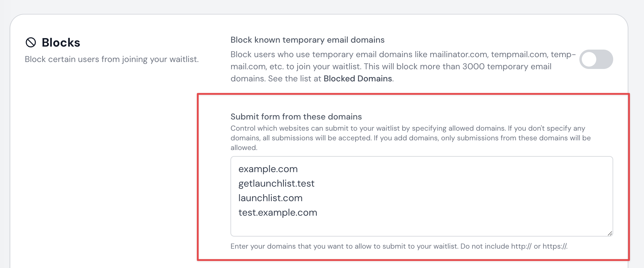Click the launchlist.com line in the textbox
The height and width of the screenshot is (268, 644).
(270, 198)
